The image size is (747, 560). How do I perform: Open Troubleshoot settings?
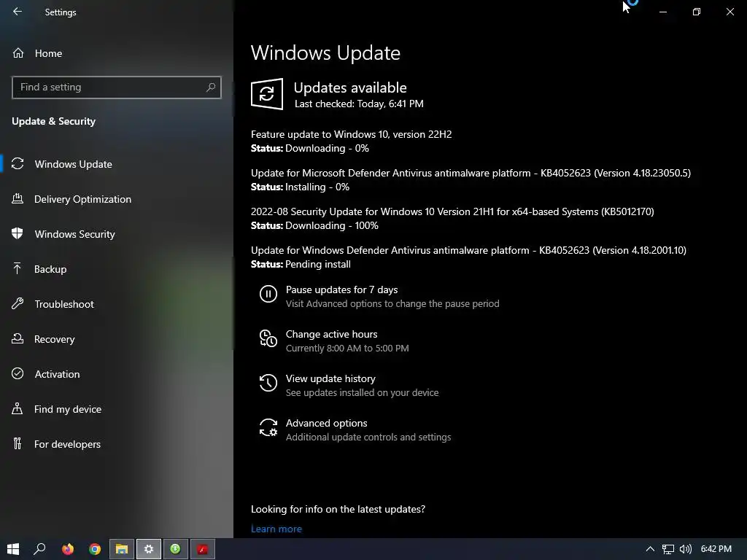click(64, 304)
